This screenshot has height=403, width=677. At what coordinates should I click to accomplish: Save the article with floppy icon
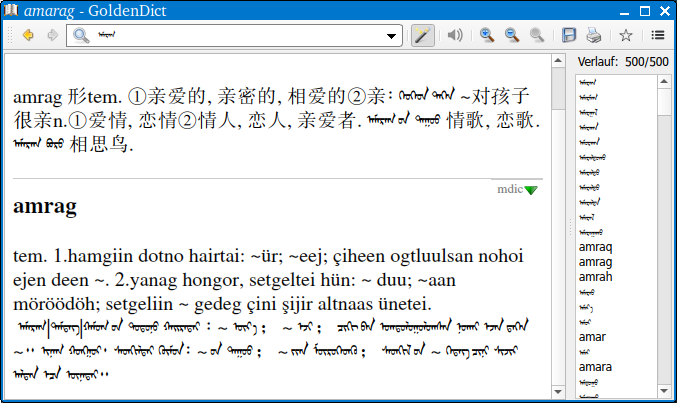pos(569,35)
